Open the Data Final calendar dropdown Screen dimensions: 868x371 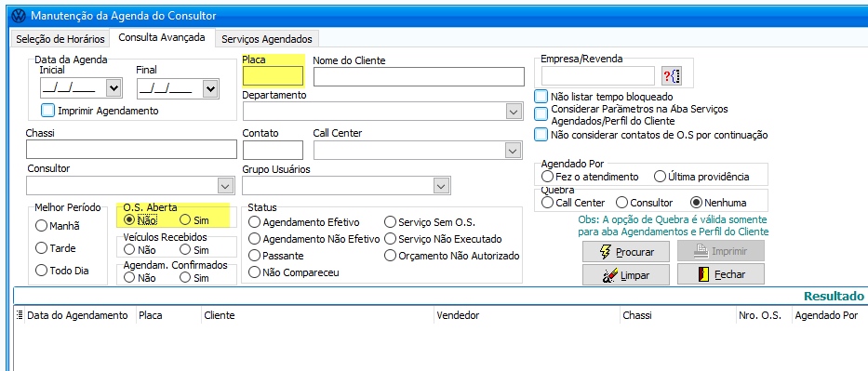210,88
